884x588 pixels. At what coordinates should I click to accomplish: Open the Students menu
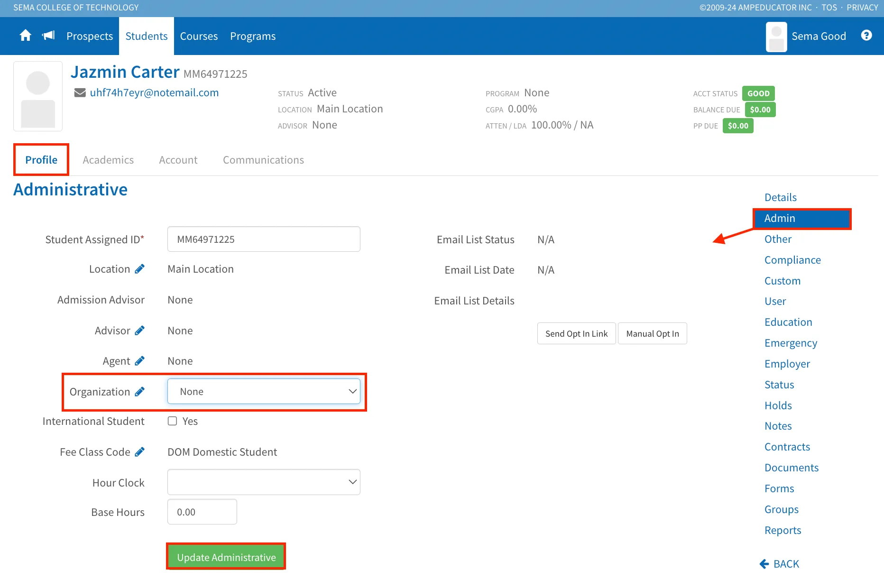pyautogui.click(x=147, y=36)
